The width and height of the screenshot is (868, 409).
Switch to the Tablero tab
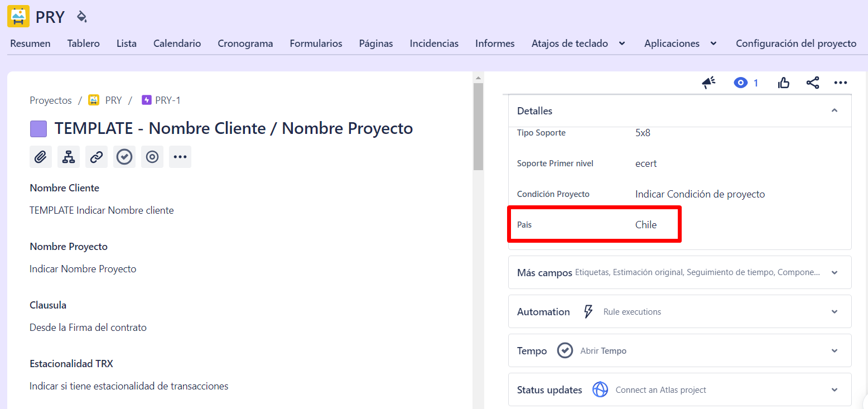84,44
